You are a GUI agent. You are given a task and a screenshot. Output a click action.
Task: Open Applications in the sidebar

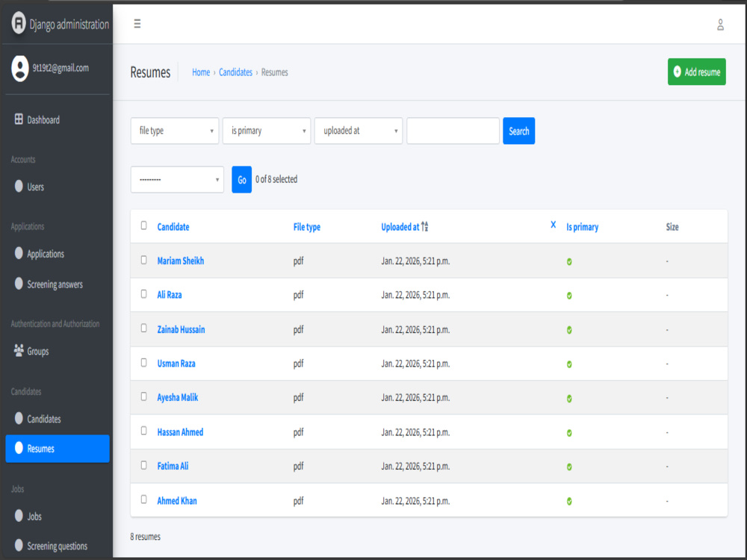click(x=58, y=254)
